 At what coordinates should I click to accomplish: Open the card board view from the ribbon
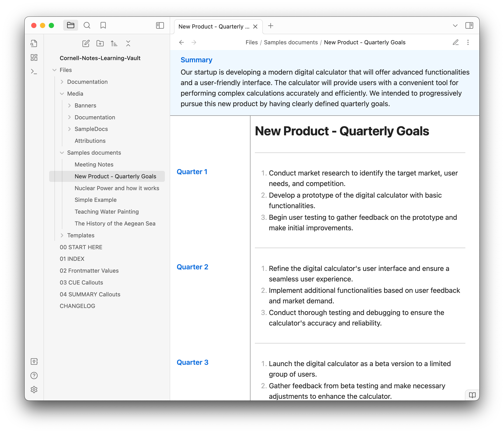point(34,58)
